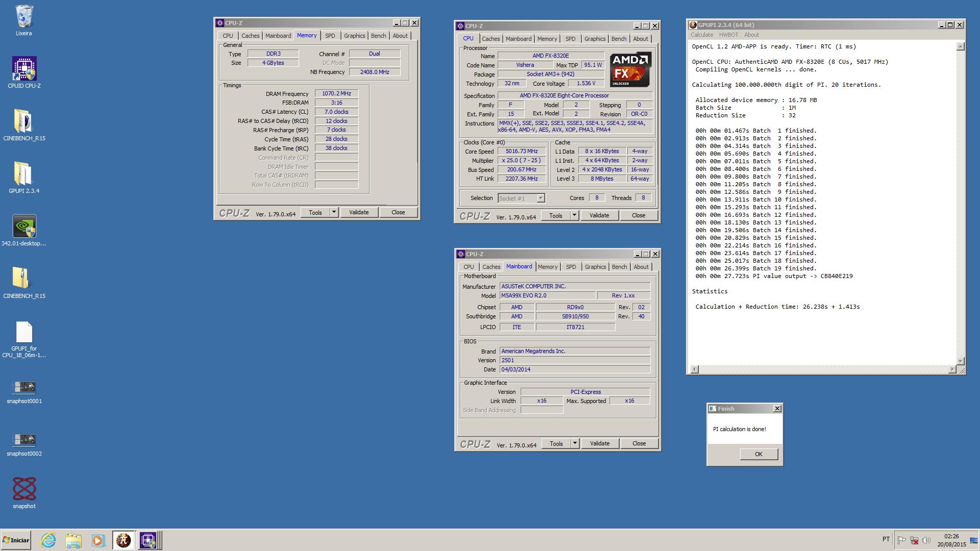Click the BIOS version 2501 field
This screenshot has height=551, width=980.
(x=575, y=360)
